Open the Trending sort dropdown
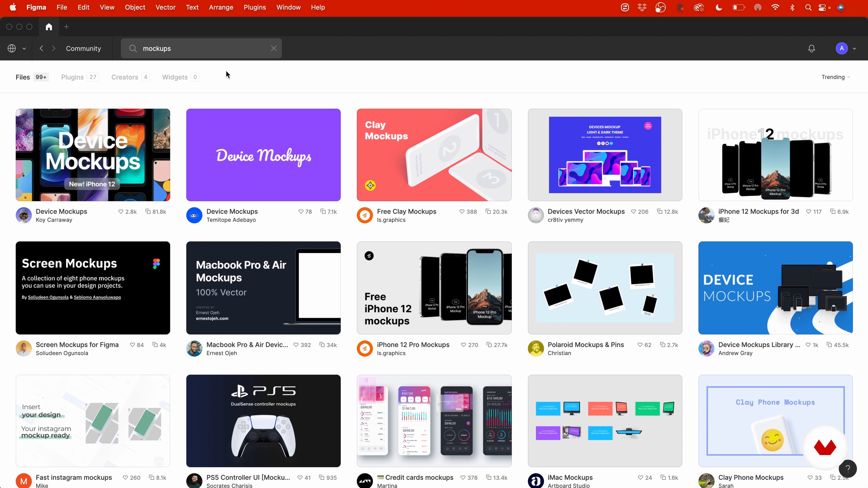Screen dimensions: 868x488 (x=836, y=77)
